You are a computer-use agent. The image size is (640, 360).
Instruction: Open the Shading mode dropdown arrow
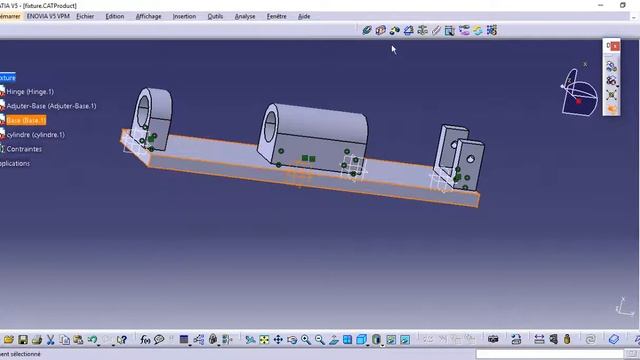pyautogui.click(x=382, y=345)
